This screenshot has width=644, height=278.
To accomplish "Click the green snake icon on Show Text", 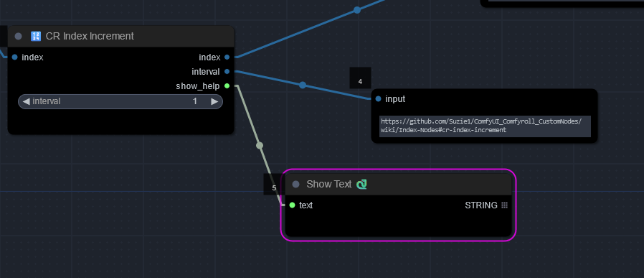I will pos(362,184).
